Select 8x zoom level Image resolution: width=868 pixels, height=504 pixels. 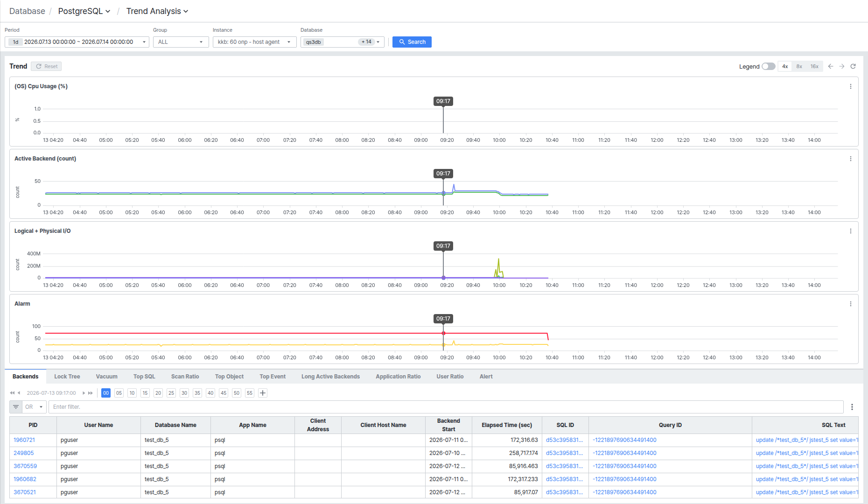click(x=799, y=66)
